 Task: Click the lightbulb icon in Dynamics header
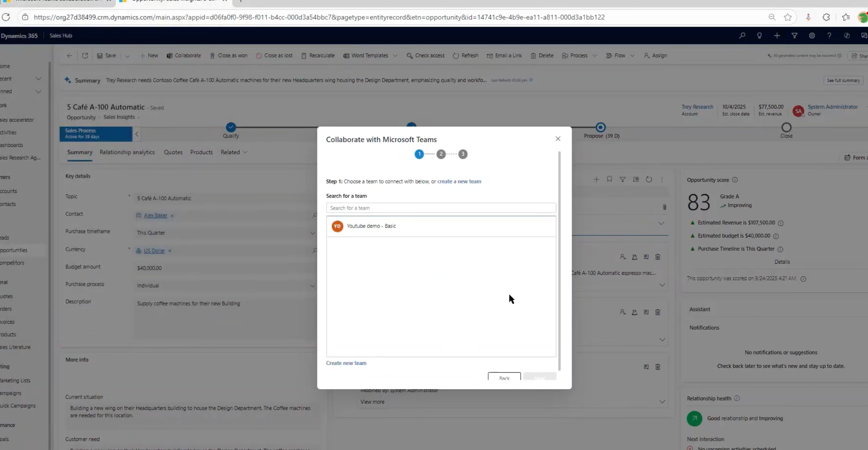759,36
